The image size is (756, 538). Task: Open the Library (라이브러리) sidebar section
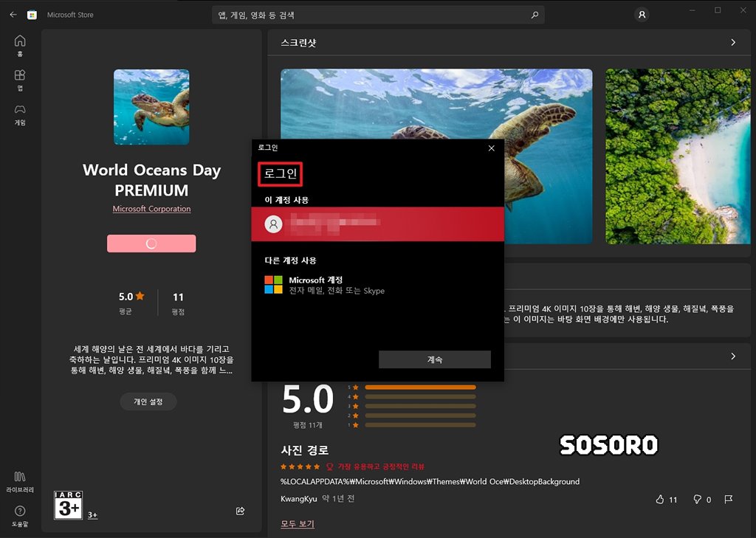(20, 482)
